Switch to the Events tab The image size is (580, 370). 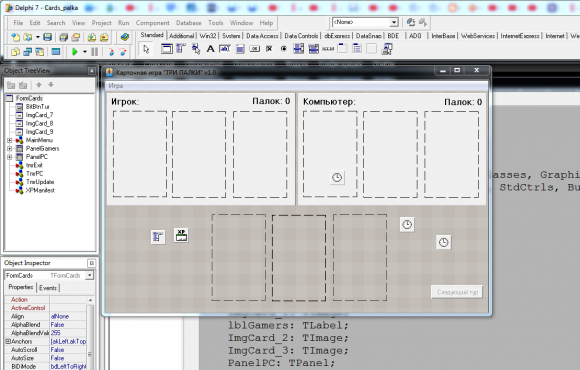pyautogui.click(x=48, y=288)
